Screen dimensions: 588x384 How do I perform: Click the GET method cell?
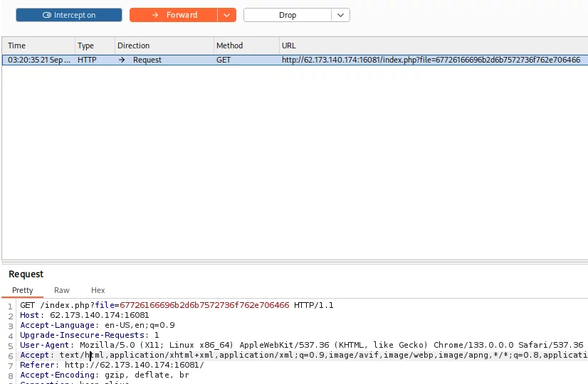click(224, 60)
